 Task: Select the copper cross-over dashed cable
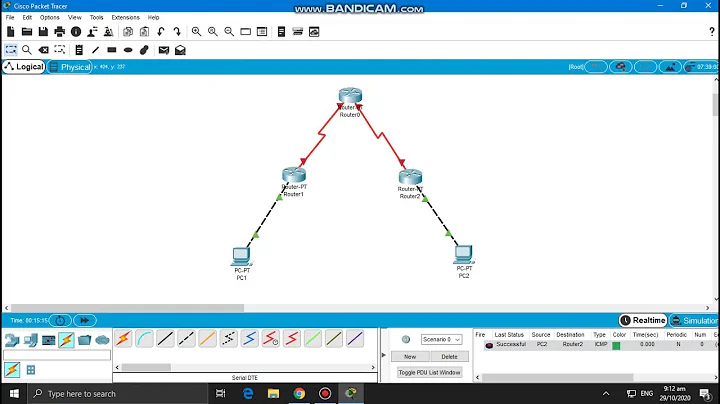click(x=186, y=339)
